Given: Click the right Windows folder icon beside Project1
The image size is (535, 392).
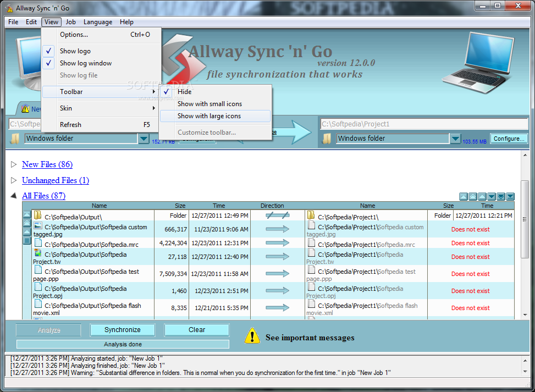Looking at the screenshot, I should click(x=327, y=139).
